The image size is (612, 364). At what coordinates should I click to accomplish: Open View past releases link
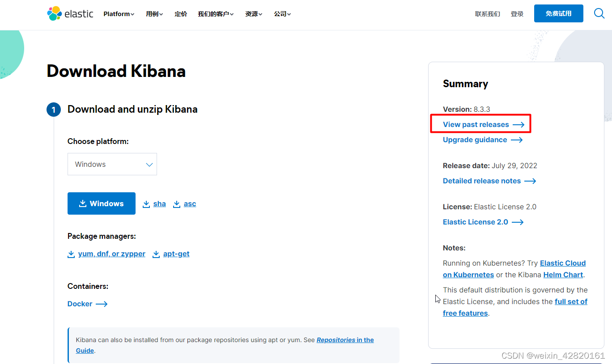tap(476, 125)
